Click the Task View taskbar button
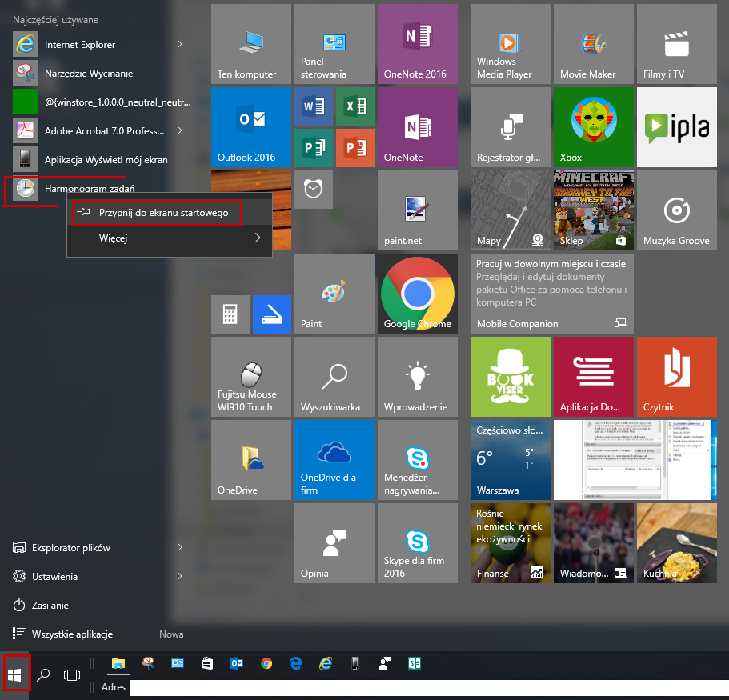Screen dimensions: 729x700 pos(72,675)
